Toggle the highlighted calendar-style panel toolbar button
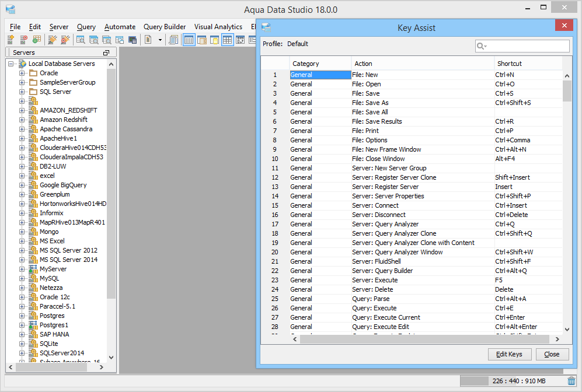582x392 pixels. tap(189, 40)
